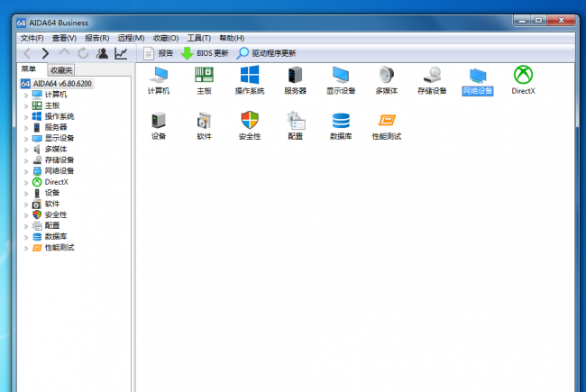Viewport: 586px width, 392px height.
Task: Expand the 显示设备 tree node arrow
Action: [x=26, y=139]
